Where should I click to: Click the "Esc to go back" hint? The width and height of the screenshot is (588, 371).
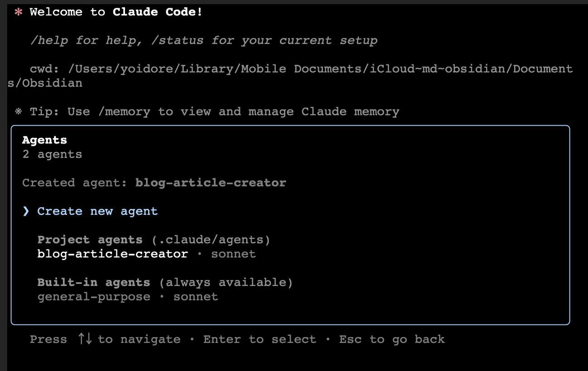pyautogui.click(x=392, y=339)
